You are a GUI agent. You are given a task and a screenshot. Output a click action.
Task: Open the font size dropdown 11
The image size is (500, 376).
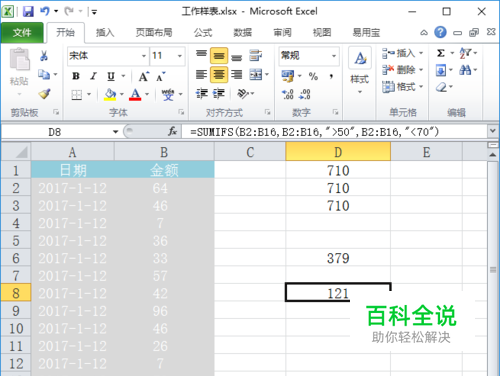tap(180, 56)
